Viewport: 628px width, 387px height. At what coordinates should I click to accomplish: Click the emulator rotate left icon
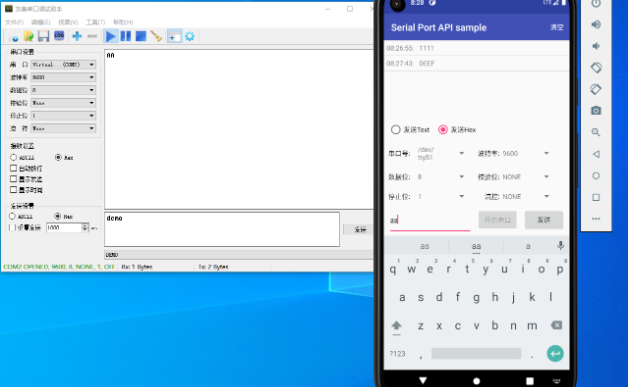click(x=596, y=67)
